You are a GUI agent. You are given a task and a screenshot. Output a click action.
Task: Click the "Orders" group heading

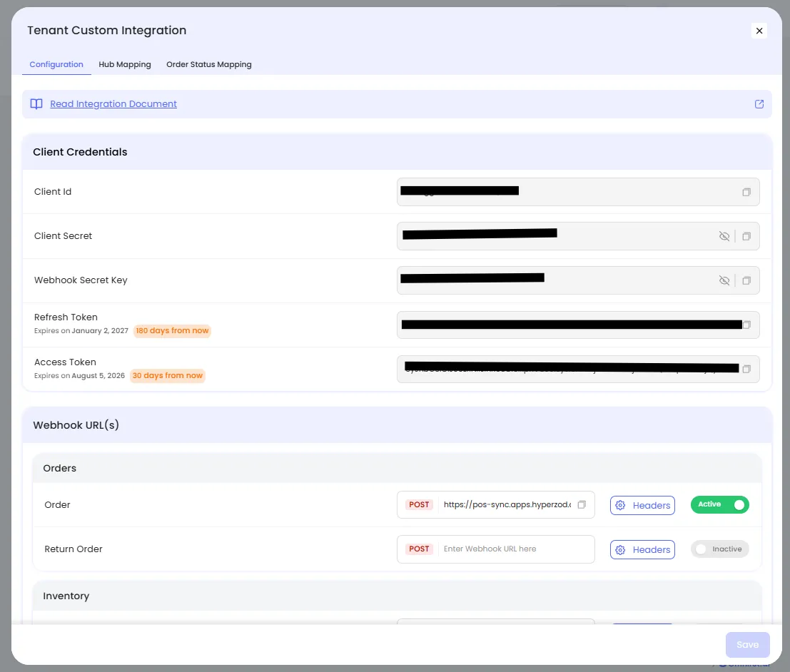(x=59, y=469)
